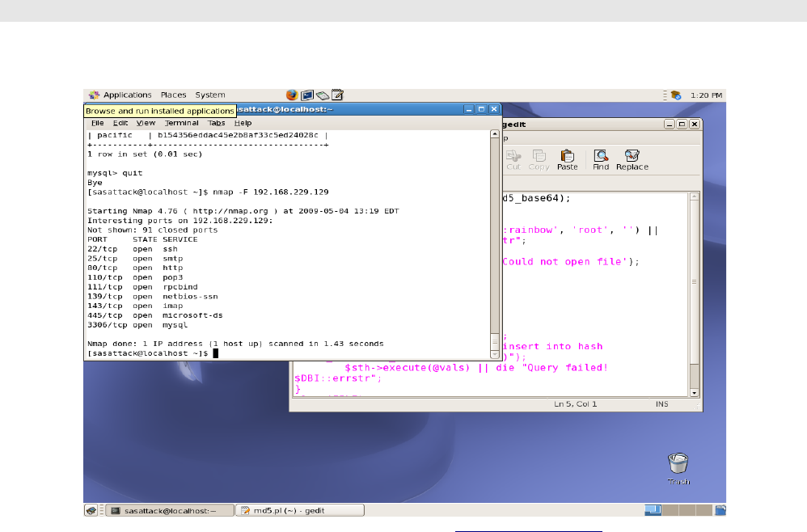Click the gedit window resize grip
The image size is (807, 532).
[698, 407]
